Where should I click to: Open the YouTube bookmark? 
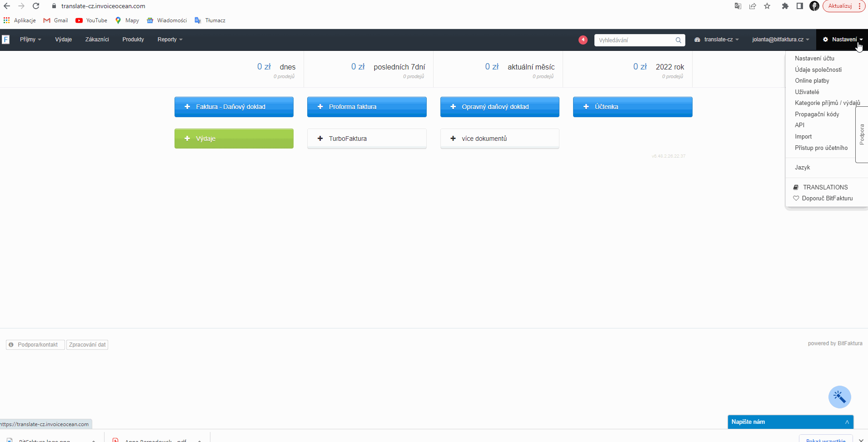91,20
